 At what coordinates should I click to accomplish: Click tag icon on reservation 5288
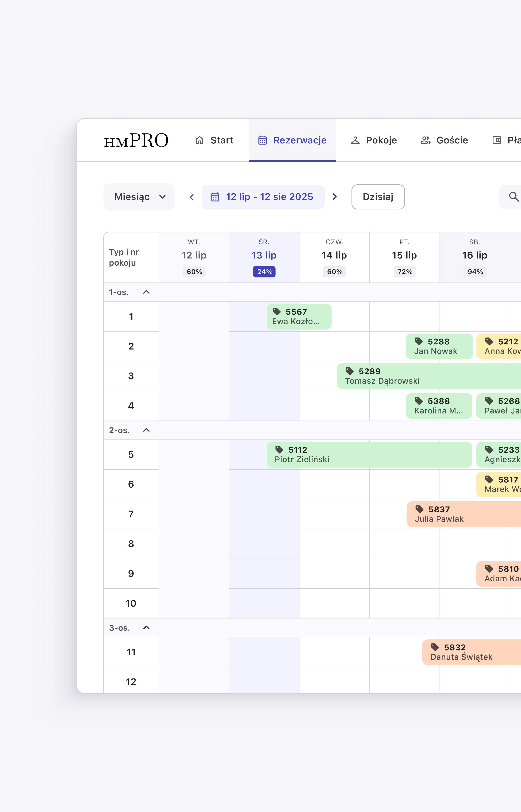(419, 341)
